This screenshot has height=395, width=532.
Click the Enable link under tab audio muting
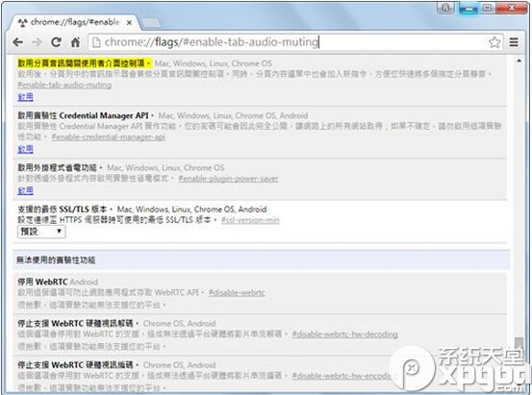click(25, 97)
